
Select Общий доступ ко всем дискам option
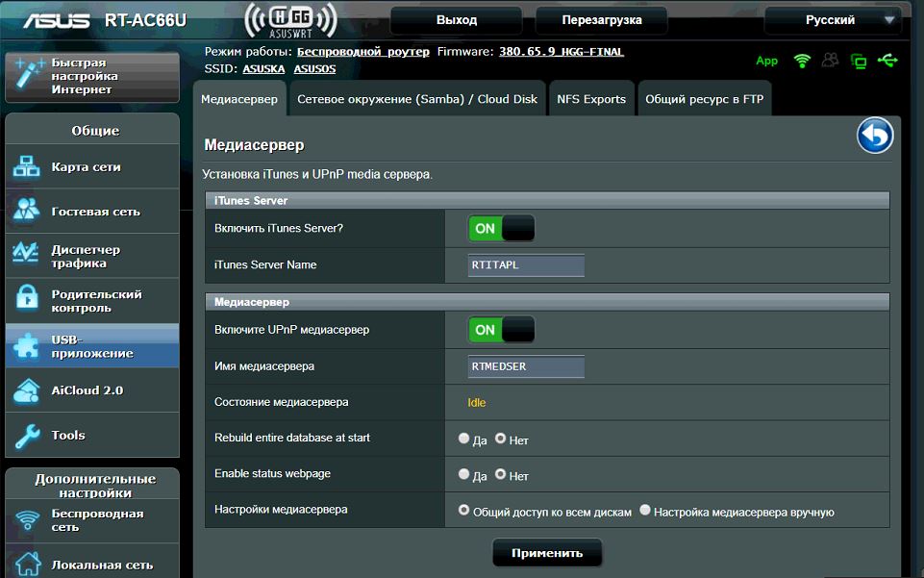463,511
